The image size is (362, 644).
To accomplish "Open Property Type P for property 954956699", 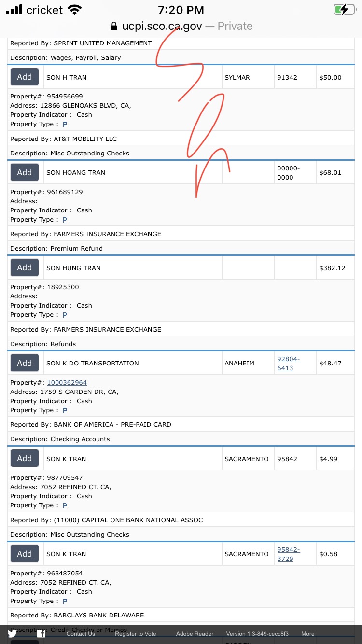I will (65, 125).
